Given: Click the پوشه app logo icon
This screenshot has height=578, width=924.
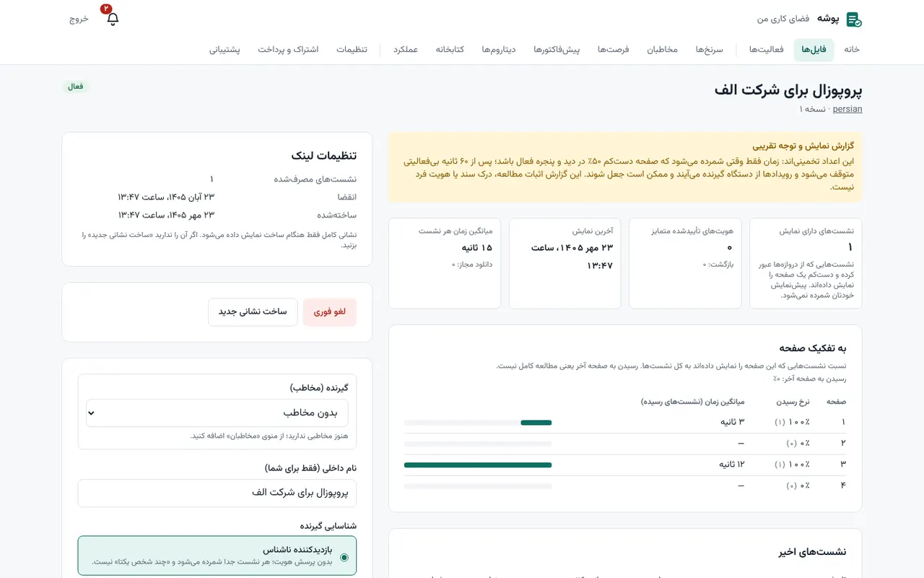Looking at the screenshot, I should point(854,20).
